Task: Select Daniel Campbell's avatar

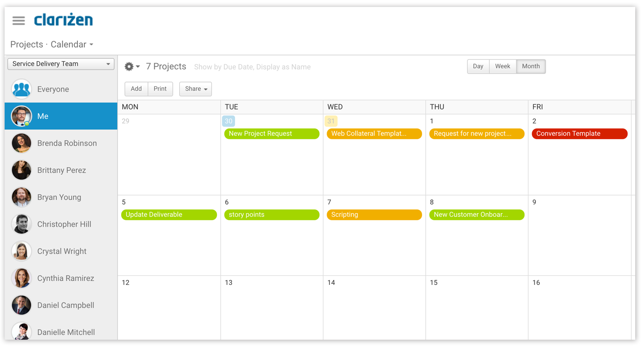Action: pyautogui.click(x=21, y=305)
